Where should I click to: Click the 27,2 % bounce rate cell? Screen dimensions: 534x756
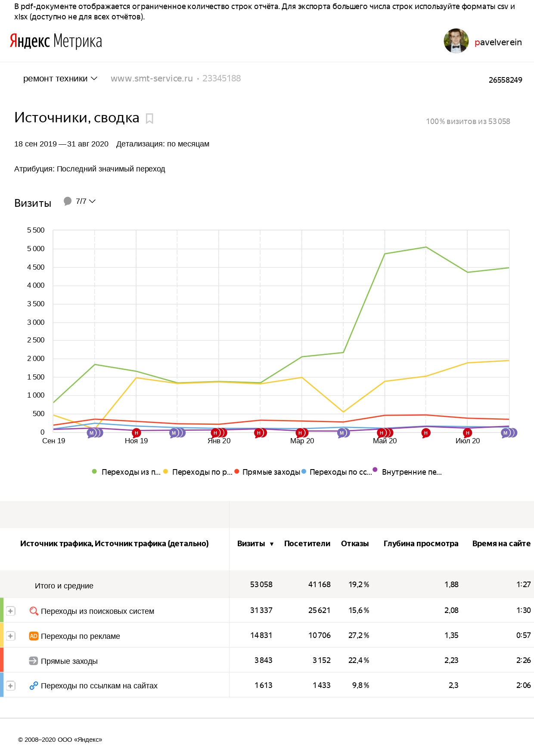[359, 635]
